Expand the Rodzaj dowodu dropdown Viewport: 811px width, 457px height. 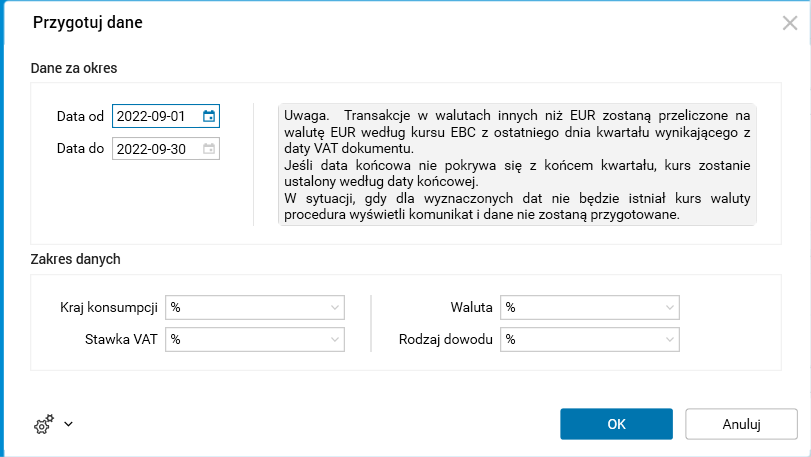[670, 339]
